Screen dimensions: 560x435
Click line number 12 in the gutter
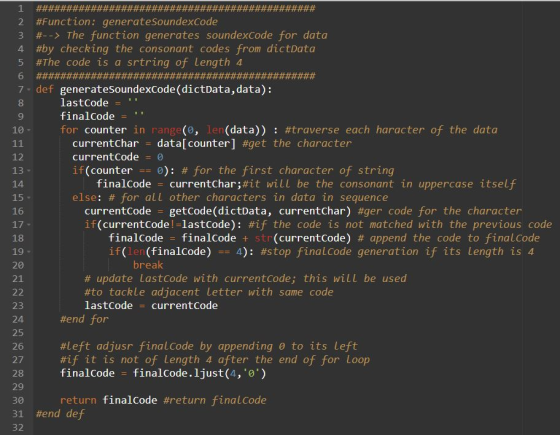coord(18,157)
